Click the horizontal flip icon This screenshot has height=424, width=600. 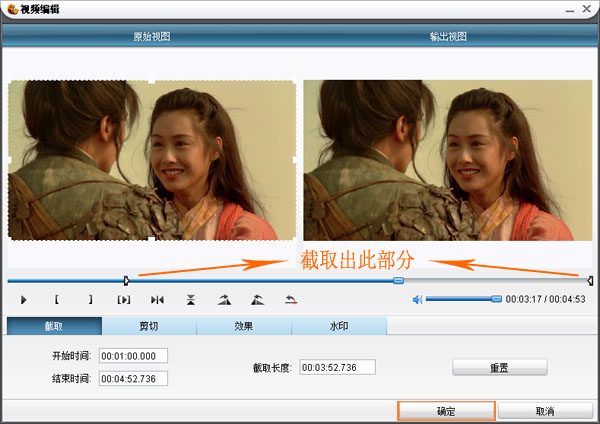[157, 300]
